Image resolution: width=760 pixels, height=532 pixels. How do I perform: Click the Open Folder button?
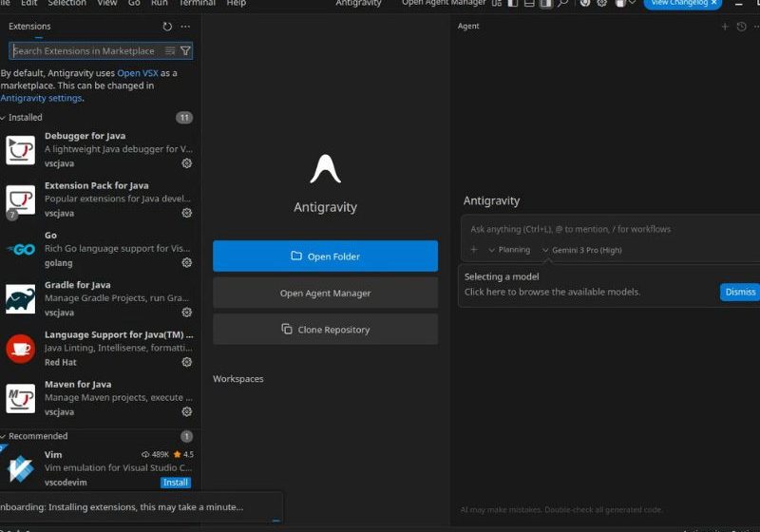[325, 256]
